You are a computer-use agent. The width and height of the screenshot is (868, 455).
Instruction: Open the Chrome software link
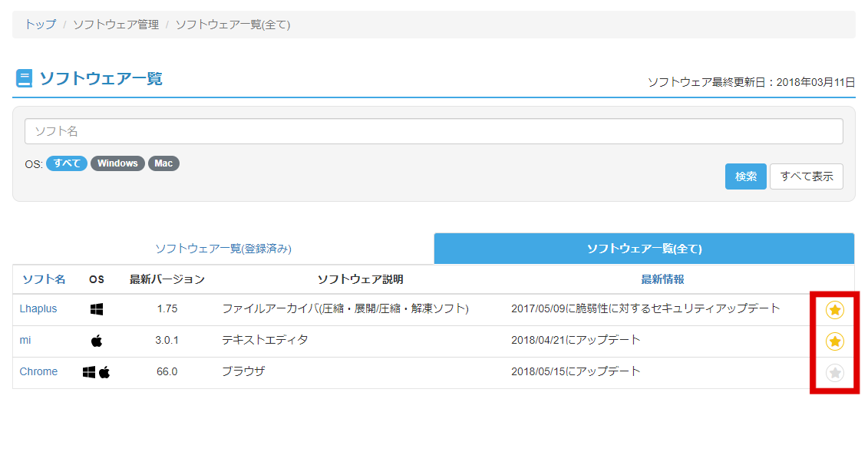coord(38,371)
